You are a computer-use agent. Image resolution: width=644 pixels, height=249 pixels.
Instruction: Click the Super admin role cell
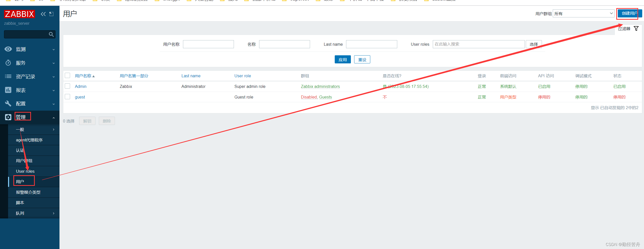pos(250,86)
